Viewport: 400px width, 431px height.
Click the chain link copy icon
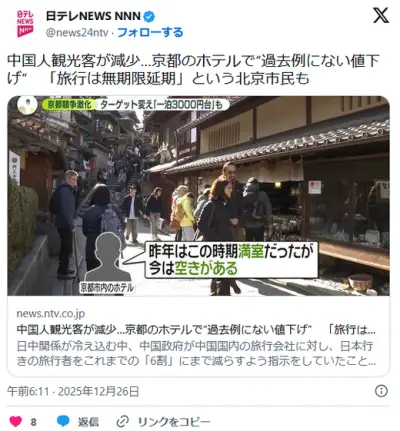(122, 422)
